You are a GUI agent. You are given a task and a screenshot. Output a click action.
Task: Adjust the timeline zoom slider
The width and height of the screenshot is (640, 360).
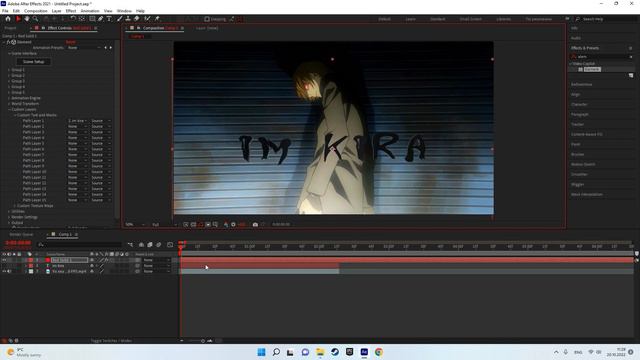[203, 341]
